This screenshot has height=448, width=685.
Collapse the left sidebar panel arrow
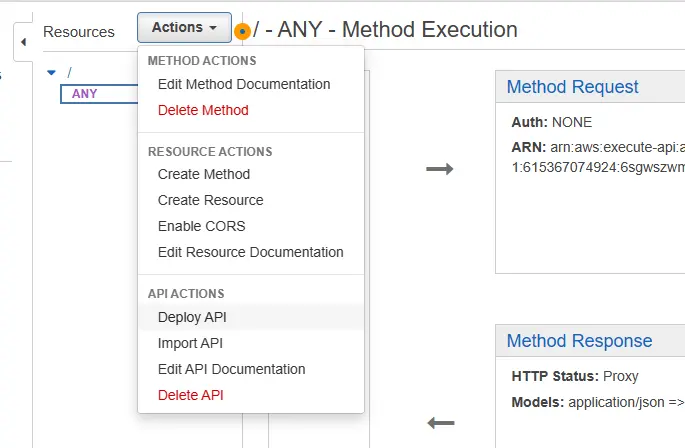23,44
